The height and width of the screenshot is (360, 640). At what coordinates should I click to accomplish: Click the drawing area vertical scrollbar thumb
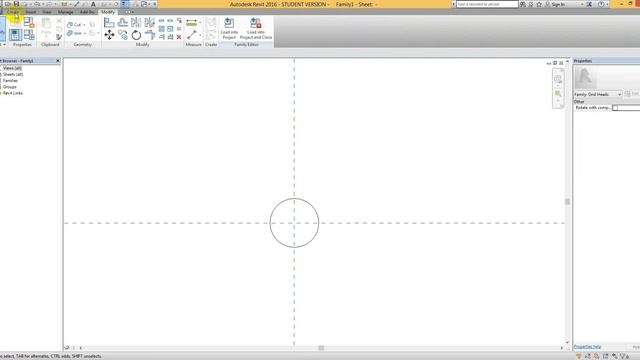pyautogui.click(x=567, y=201)
